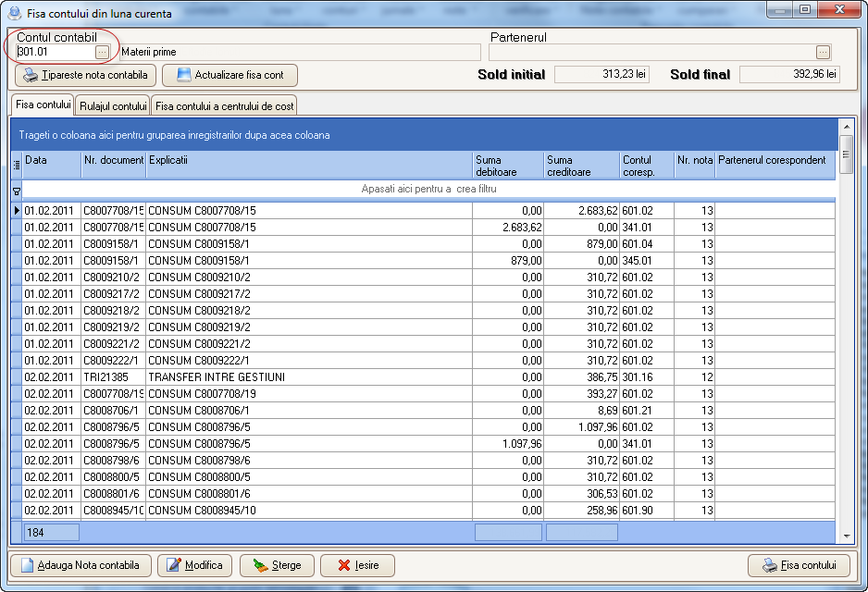Screen dimensions: 868x592
Task: Click the CONSUM C8008945/10 explanation cell
Action: tap(309, 510)
